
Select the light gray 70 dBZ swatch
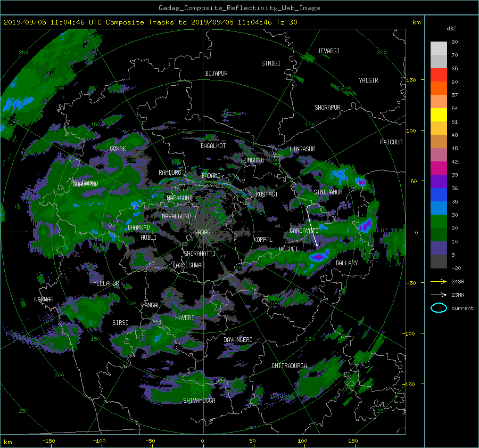(439, 48)
